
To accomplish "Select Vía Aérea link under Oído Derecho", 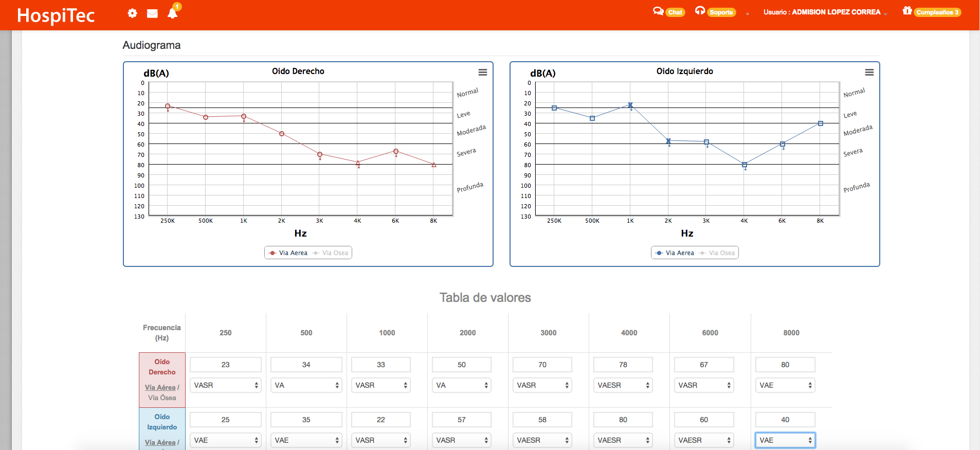I will pos(160,387).
